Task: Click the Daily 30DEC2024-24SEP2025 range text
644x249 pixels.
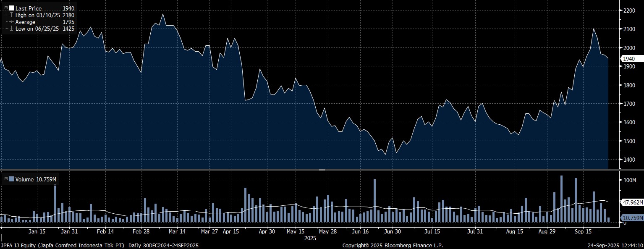Action: click(163, 245)
